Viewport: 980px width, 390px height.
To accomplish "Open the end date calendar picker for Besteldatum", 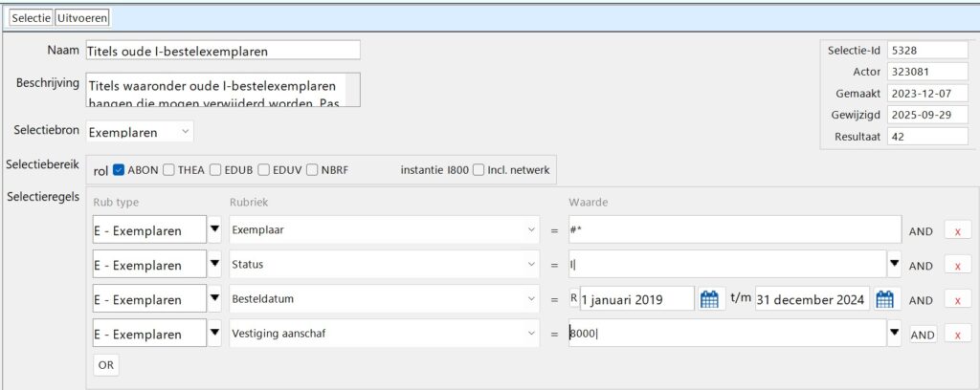I will tap(884, 299).
